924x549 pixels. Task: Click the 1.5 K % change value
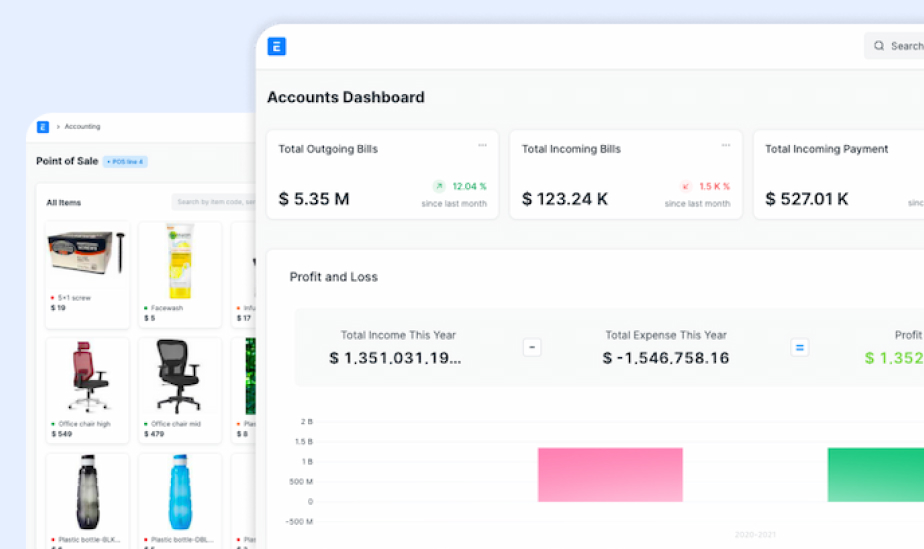(x=714, y=186)
